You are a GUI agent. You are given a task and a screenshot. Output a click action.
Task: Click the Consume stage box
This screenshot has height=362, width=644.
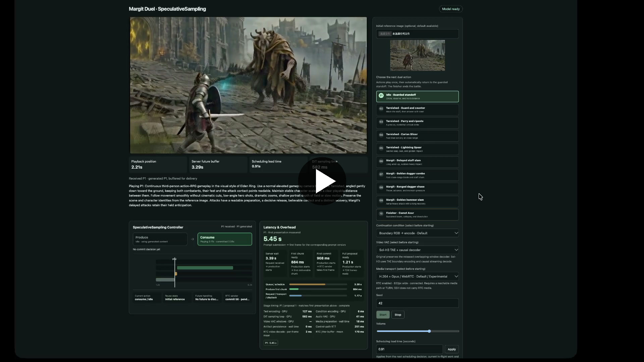coord(225,239)
